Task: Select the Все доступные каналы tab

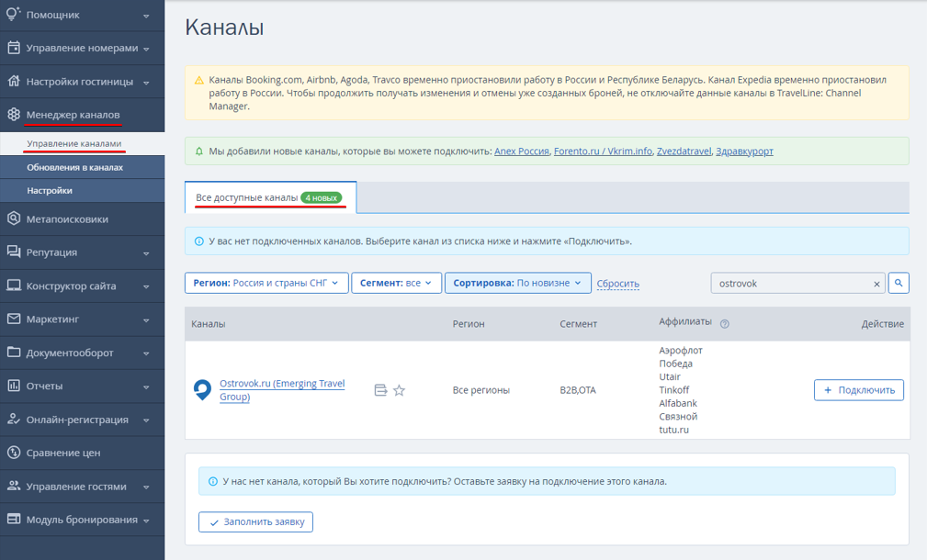Action: (x=270, y=197)
